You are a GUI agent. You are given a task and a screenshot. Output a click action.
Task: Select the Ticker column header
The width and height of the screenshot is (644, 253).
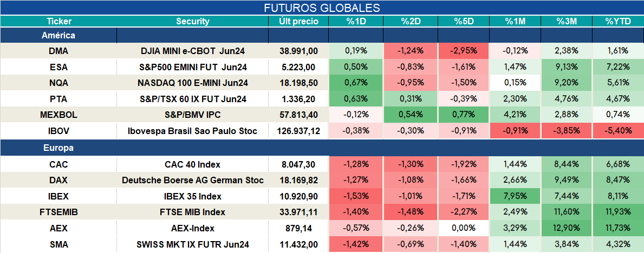[x=58, y=21]
